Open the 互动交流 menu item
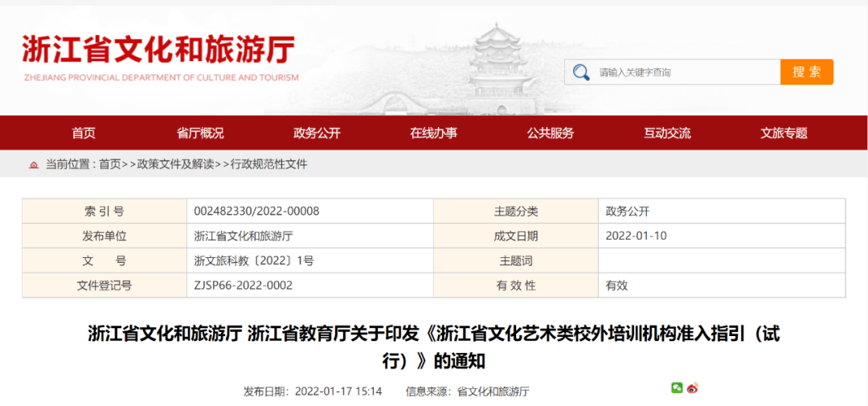Image resolution: width=868 pixels, height=406 pixels. click(x=667, y=133)
